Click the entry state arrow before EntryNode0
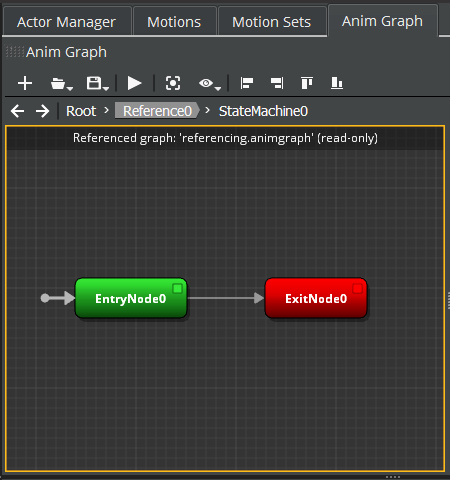Image resolution: width=450 pixels, height=480 pixels. click(58, 298)
